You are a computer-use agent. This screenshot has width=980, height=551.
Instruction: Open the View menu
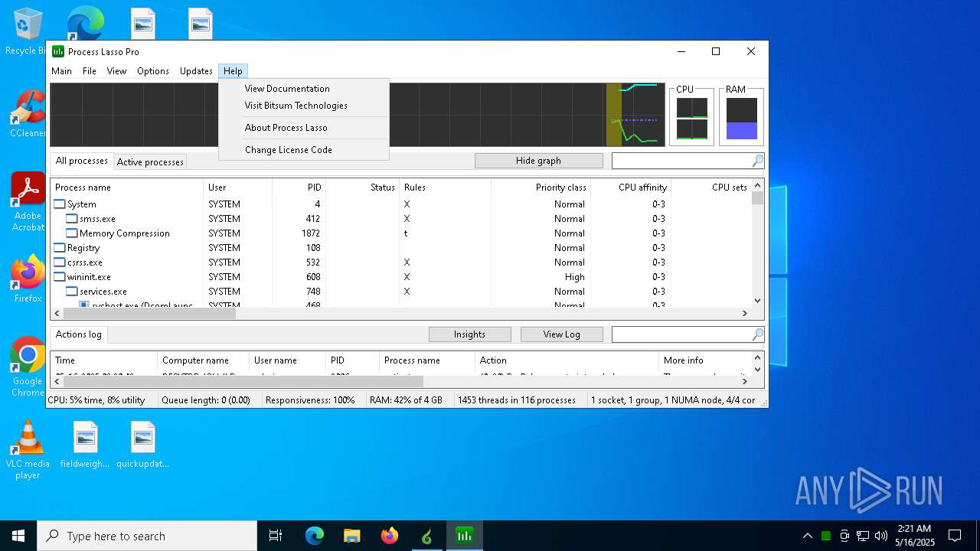click(x=116, y=71)
